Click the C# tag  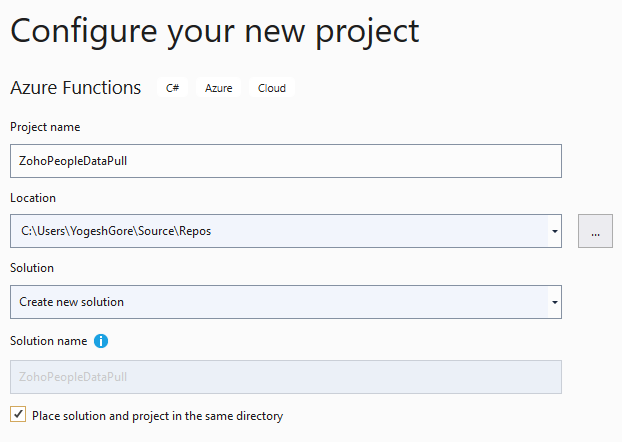coord(172,88)
